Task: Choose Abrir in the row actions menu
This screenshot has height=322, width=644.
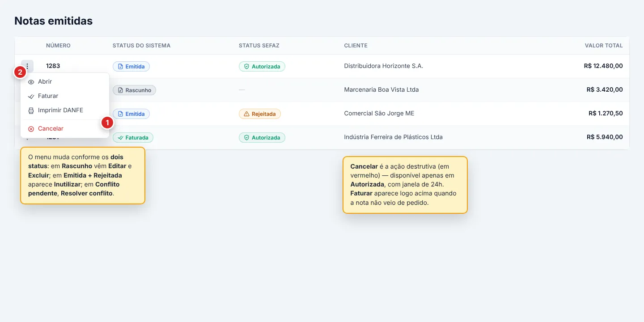Action: (x=65, y=82)
